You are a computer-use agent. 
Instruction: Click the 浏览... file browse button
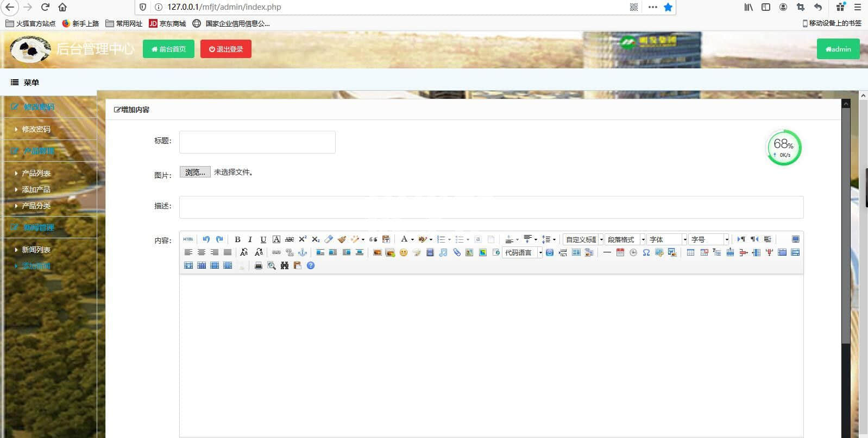tap(195, 172)
